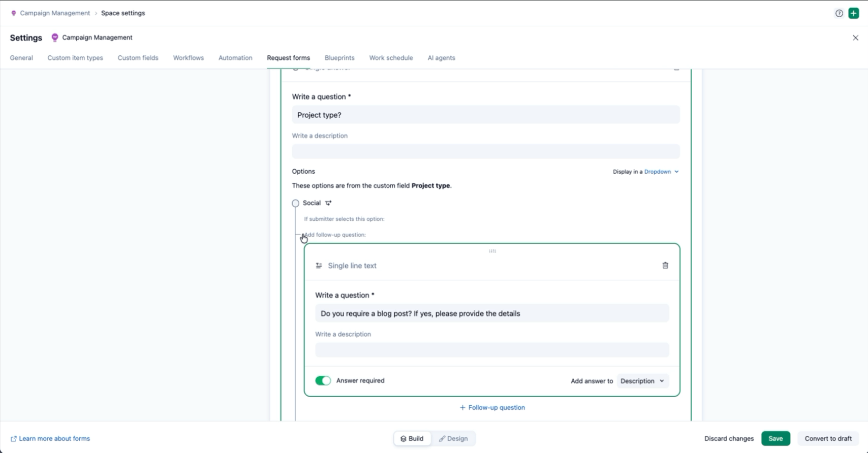Click the Single line text type icon
Viewport: 868px width, 453px height.
pos(319,266)
